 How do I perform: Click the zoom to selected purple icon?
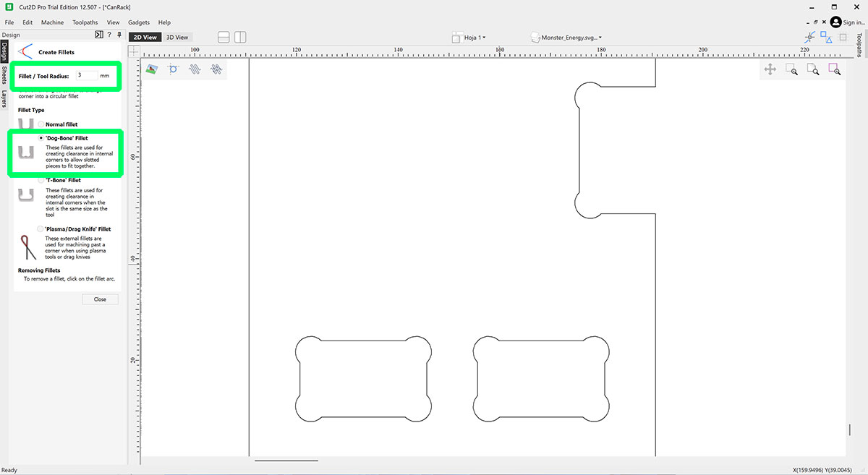(x=834, y=69)
